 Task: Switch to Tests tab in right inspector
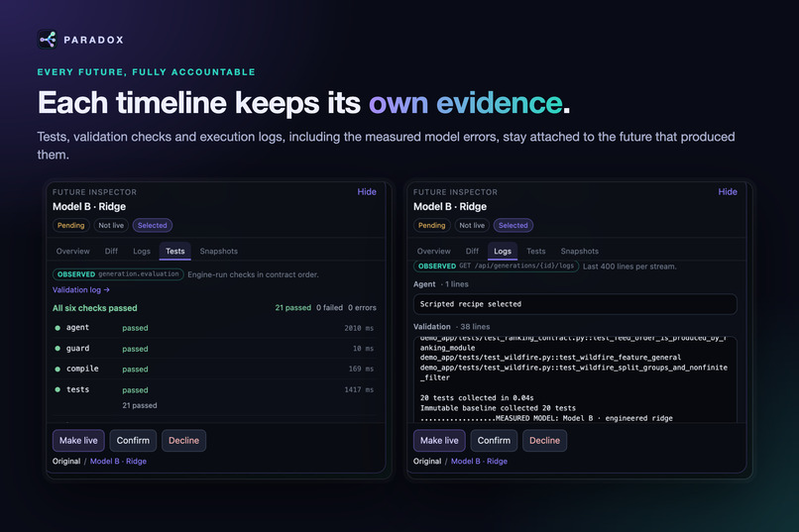[535, 251]
